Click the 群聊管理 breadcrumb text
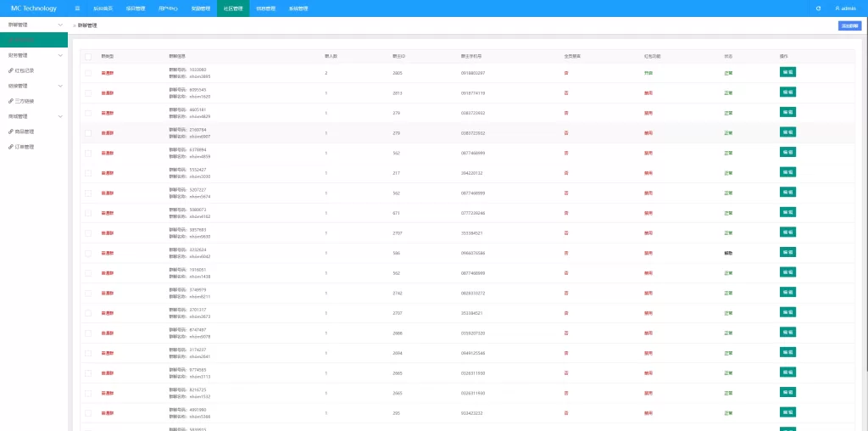Viewport: 868px width, 431px height. [x=87, y=25]
